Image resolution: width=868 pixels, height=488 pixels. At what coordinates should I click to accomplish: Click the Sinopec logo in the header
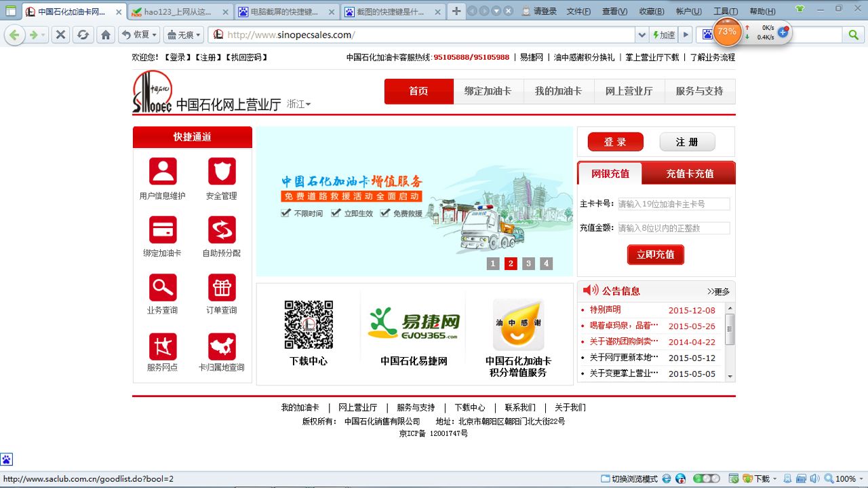pos(153,92)
